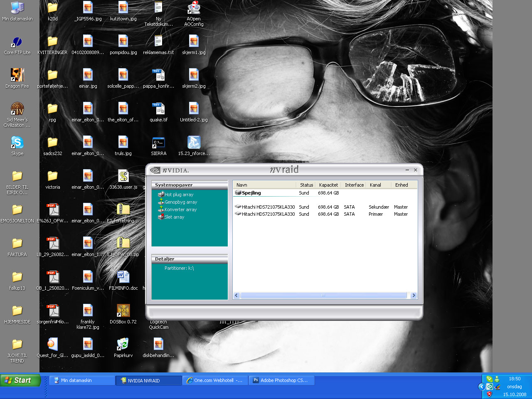Image resolution: width=532 pixels, height=399 pixels.
Task: Switch to Adobe Photoshop CS taskbar button
Action: pos(282,380)
